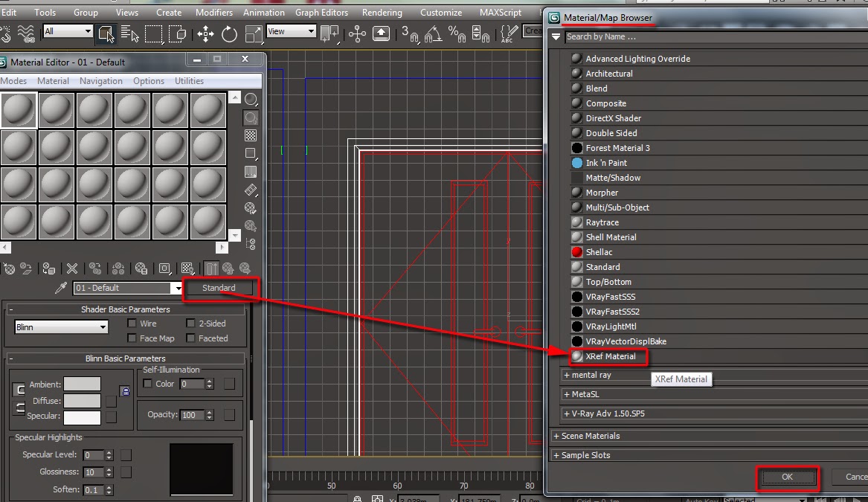Toggle the Angle Snap icon
This screenshot has width=868, height=502.
433,33
